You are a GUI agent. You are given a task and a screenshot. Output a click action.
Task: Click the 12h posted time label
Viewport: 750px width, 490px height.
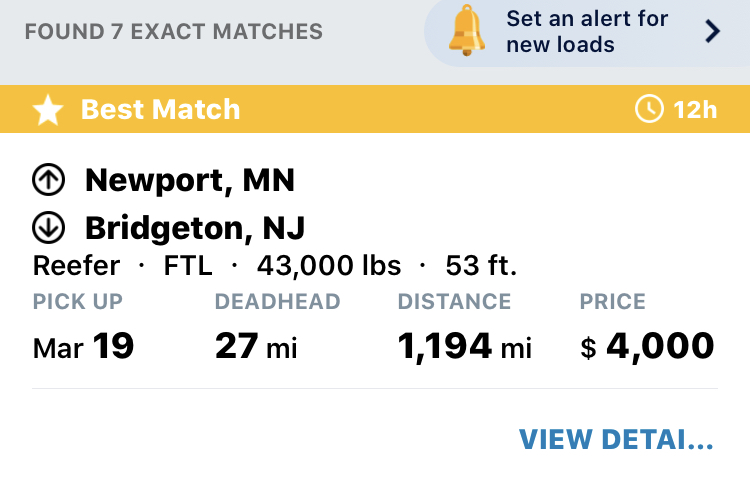pyautogui.click(x=695, y=110)
